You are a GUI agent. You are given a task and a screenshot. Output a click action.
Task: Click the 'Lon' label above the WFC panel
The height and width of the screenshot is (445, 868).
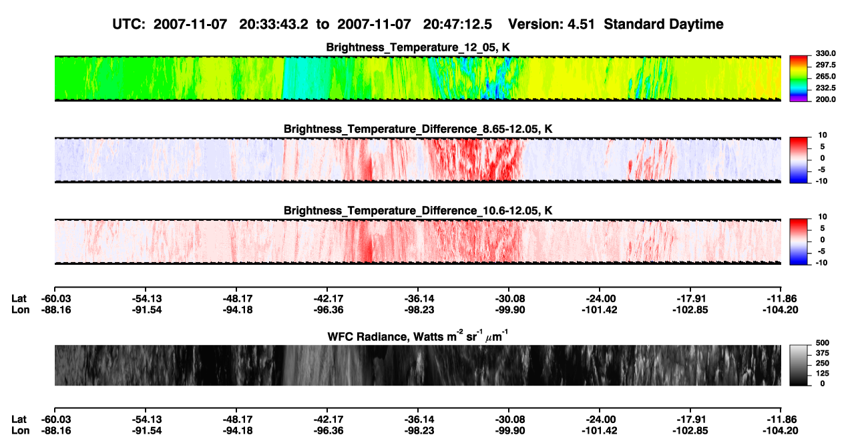coord(19,309)
